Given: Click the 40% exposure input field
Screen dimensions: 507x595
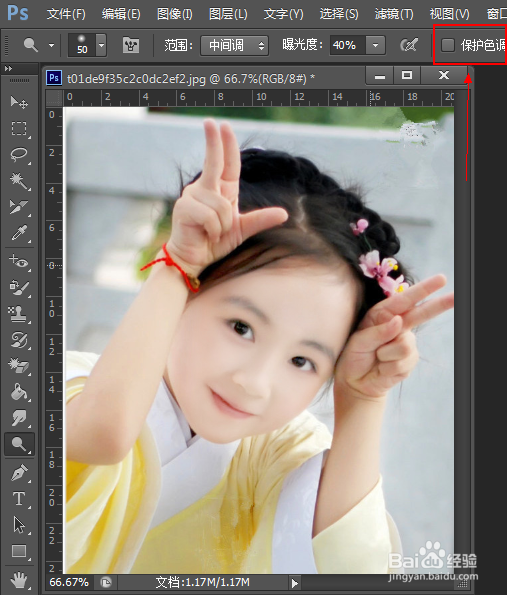Looking at the screenshot, I should tap(348, 46).
